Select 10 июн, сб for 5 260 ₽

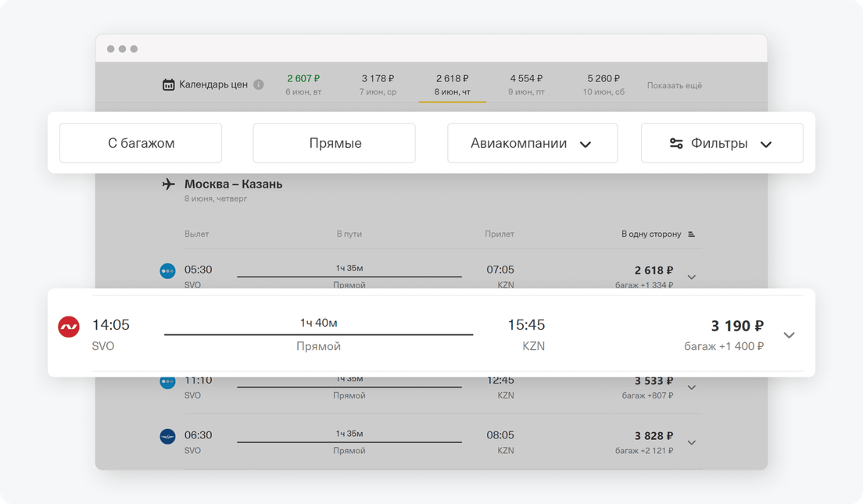point(603,84)
